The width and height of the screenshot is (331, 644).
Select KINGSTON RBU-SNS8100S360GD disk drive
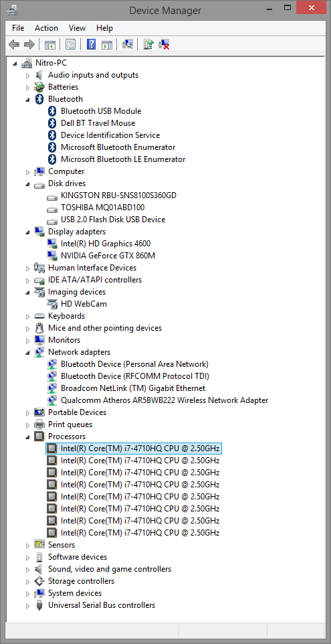click(x=118, y=195)
